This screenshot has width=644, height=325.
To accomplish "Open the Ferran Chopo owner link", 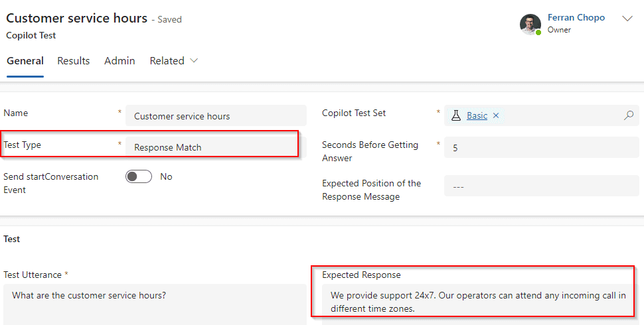I will tap(576, 18).
